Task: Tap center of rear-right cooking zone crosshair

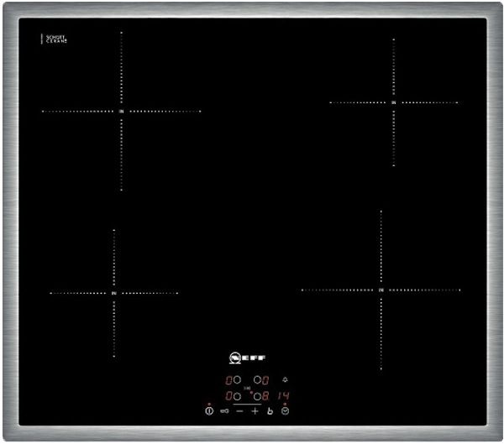Action: (x=394, y=102)
